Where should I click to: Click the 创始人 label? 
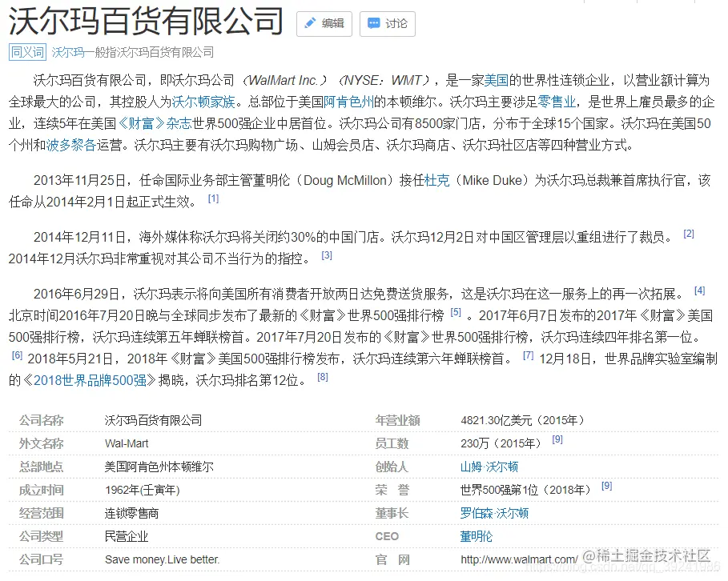(392, 467)
